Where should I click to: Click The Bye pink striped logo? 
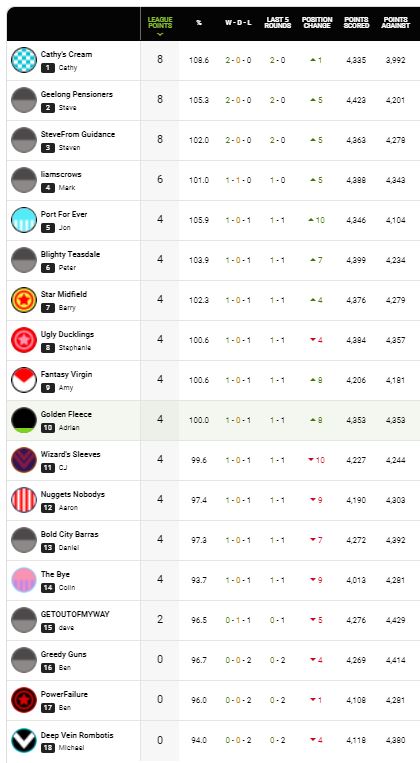[24, 580]
